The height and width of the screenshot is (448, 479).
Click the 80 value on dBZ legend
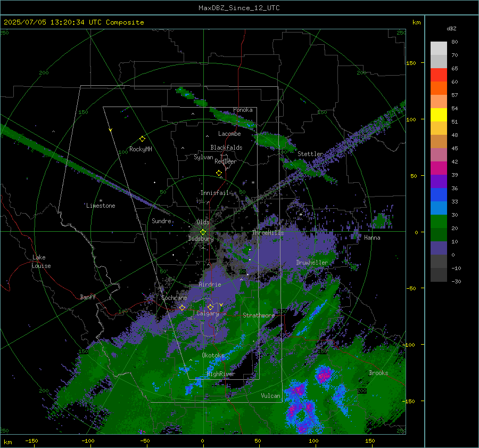tap(455, 42)
